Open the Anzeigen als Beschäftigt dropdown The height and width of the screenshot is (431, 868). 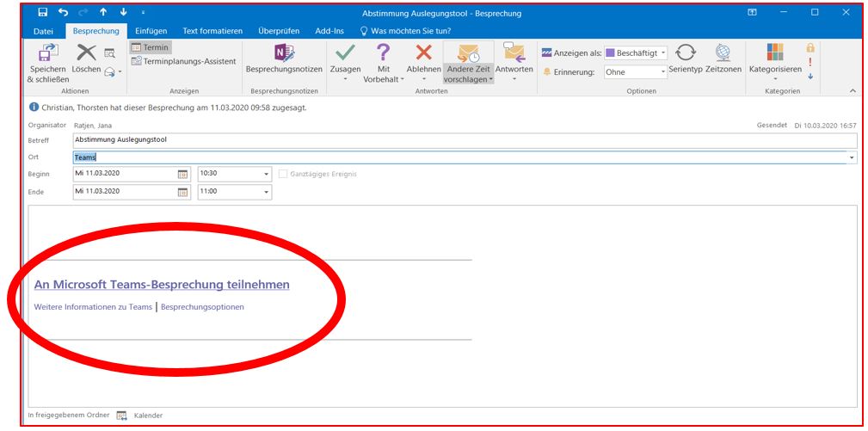[636, 53]
